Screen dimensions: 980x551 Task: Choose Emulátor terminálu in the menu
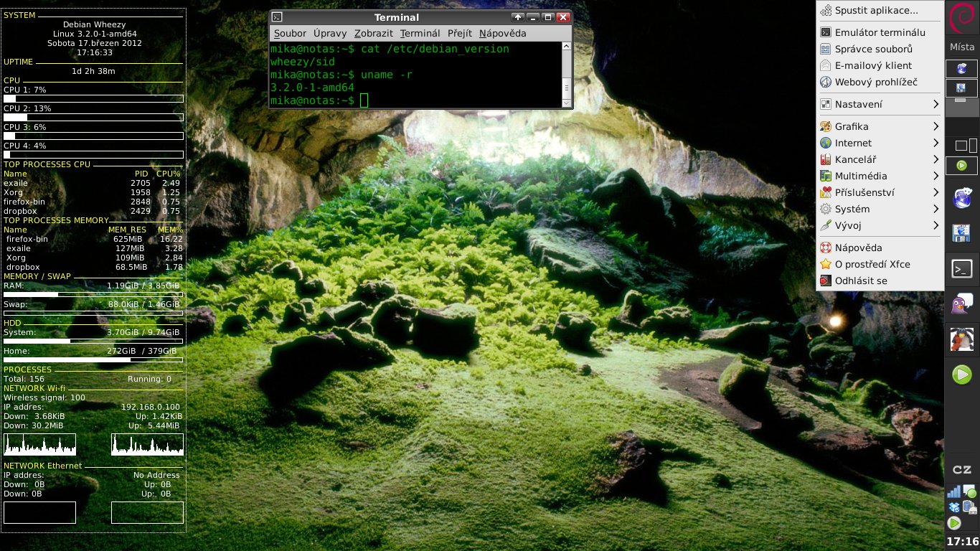pos(880,32)
